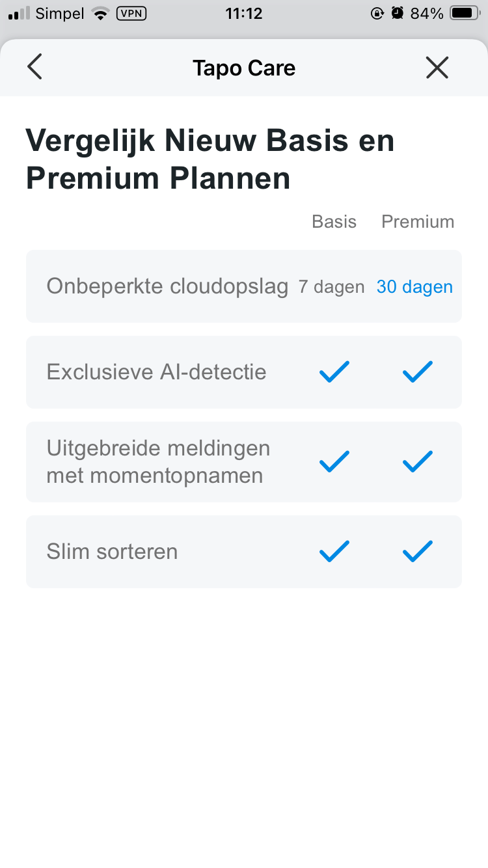Select the Basis column header

pyautogui.click(x=334, y=222)
